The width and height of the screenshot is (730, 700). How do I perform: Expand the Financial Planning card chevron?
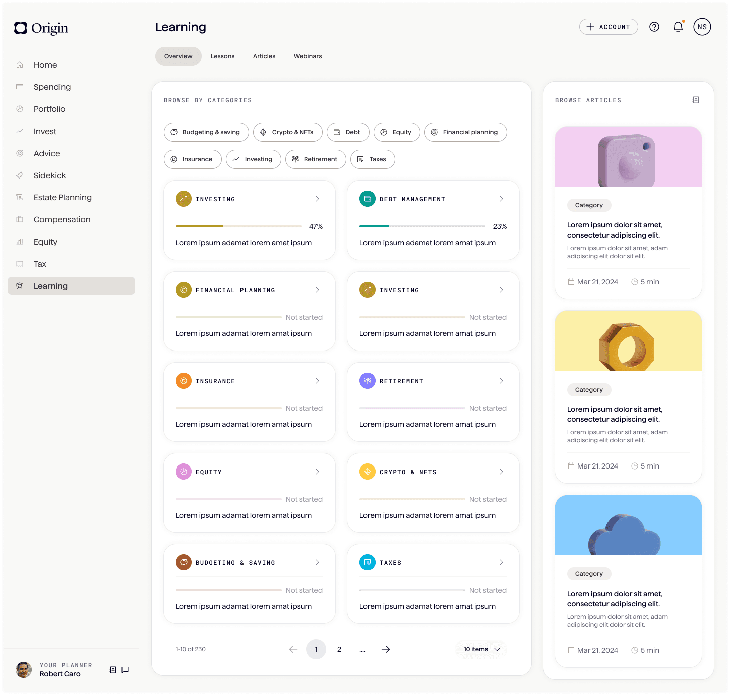point(317,290)
